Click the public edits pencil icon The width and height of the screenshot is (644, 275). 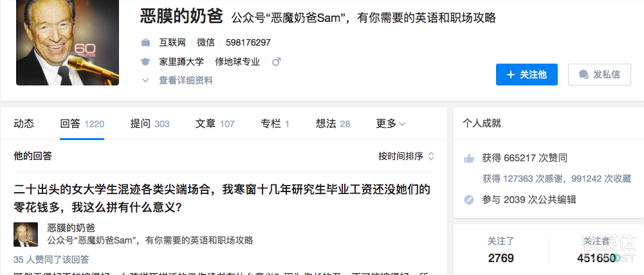point(468,200)
